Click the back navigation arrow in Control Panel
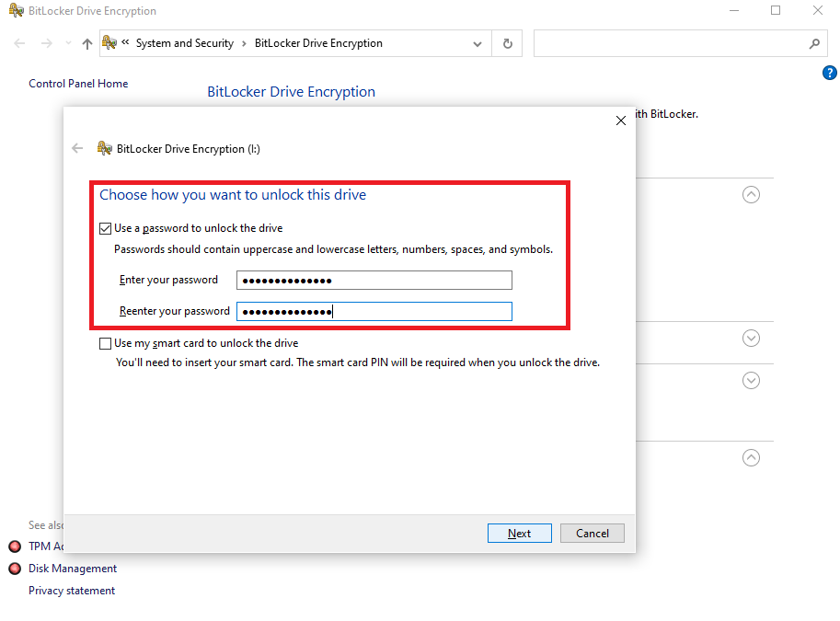The height and width of the screenshot is (621, 840). tap(18, 42)
